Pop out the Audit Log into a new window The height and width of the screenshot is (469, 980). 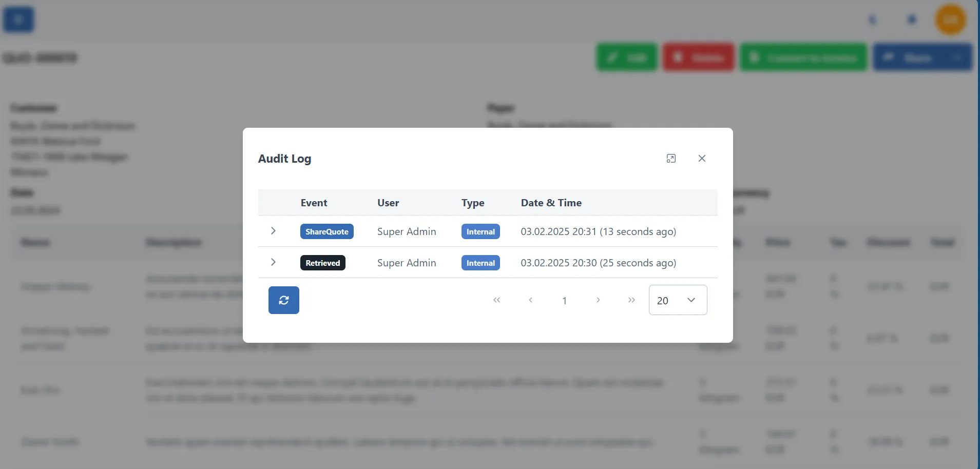[x=671, y=159]
